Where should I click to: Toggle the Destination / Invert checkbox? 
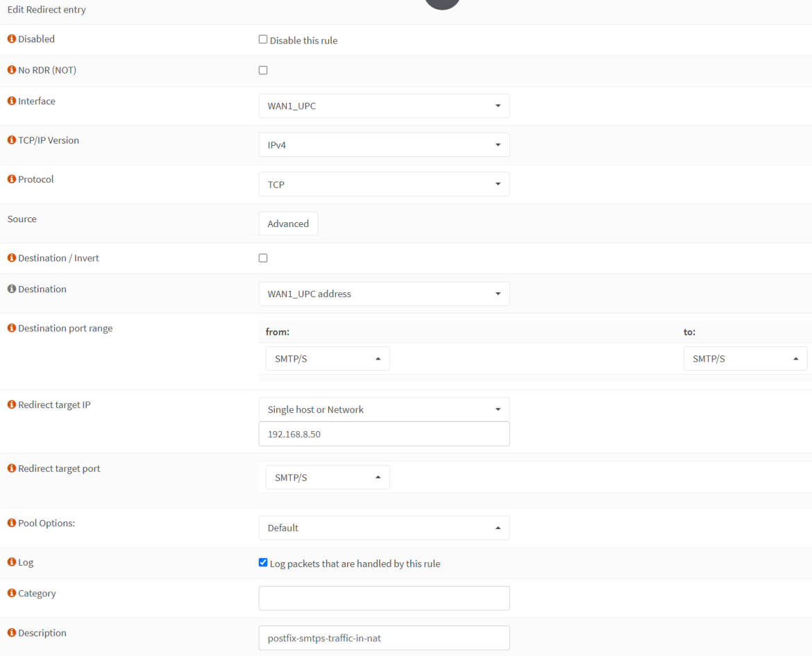(x=262, y=258)
